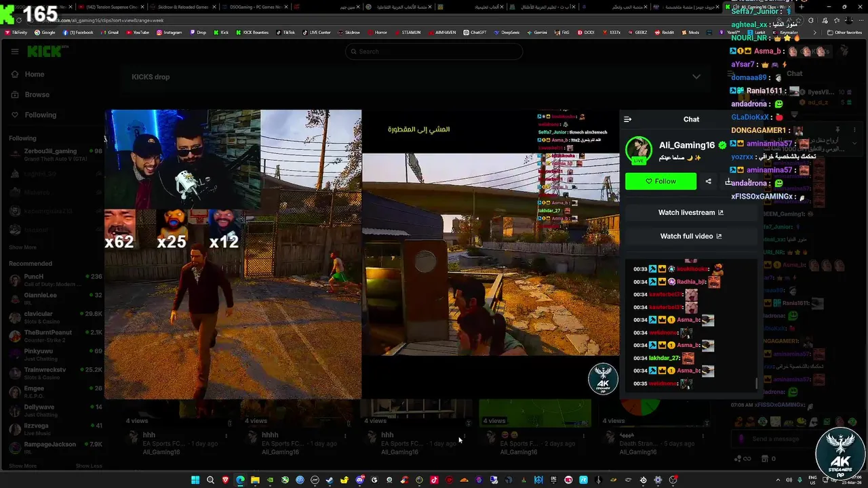The height and width of the screenshot is (488, 868).
Task: Open the KICK Bounties bookmark
Action: (252, 33)
